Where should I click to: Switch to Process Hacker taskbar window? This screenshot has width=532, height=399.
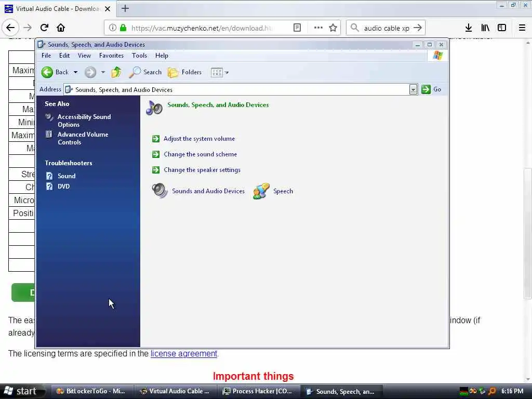tap(258, 391)
